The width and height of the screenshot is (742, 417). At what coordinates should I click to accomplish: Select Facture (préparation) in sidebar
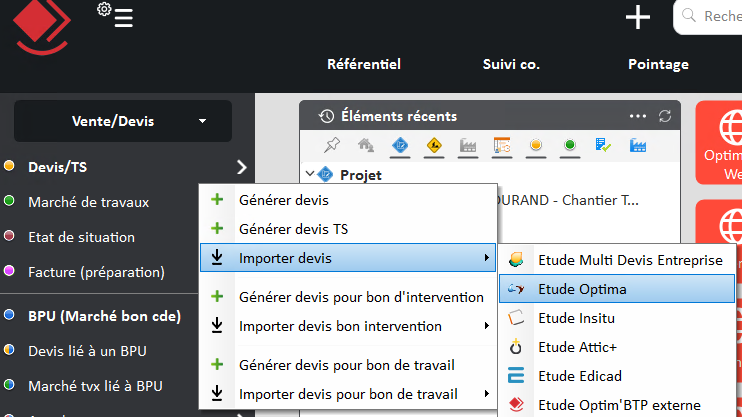click(x=97, y=272)
